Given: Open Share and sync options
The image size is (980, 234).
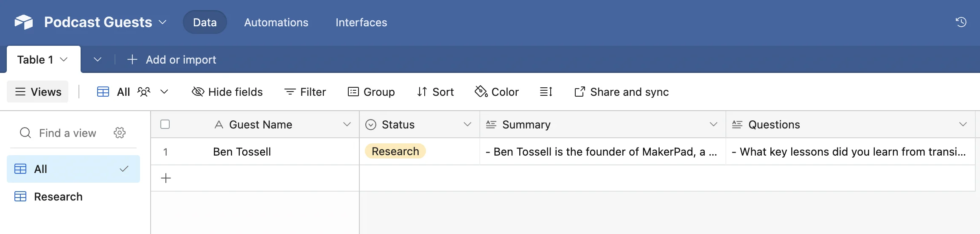Looking at the screenshot, I should [x=622, y=92].
